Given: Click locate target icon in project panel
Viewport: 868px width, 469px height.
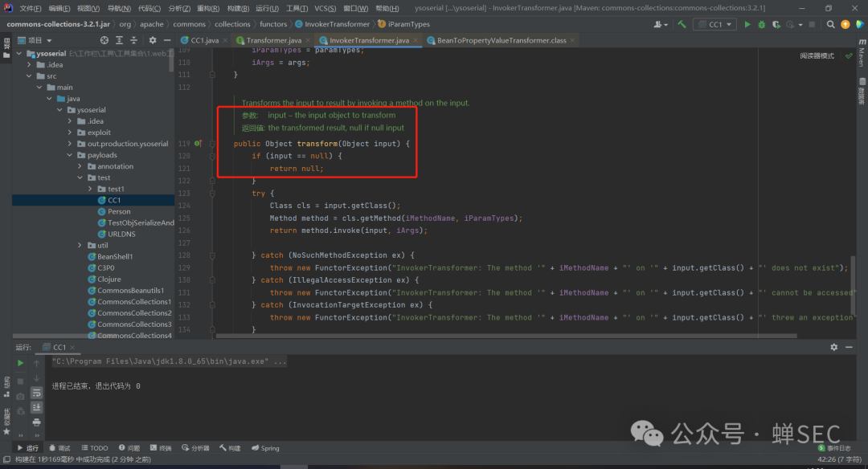Looking at the screenshot, I should click(104, 40).
